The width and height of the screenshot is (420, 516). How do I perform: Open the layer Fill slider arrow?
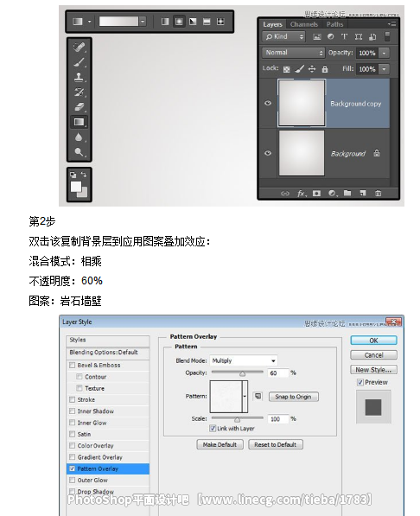(384, 69)
